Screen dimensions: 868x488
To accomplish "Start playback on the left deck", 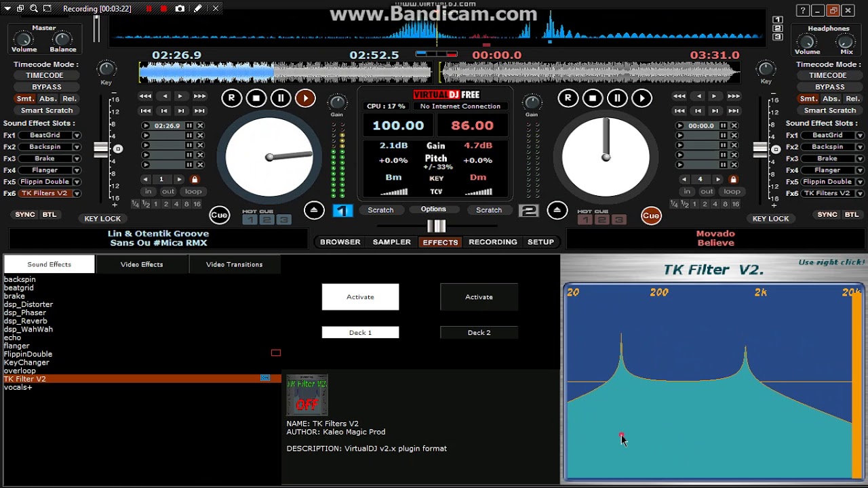I will coord(305,98).
